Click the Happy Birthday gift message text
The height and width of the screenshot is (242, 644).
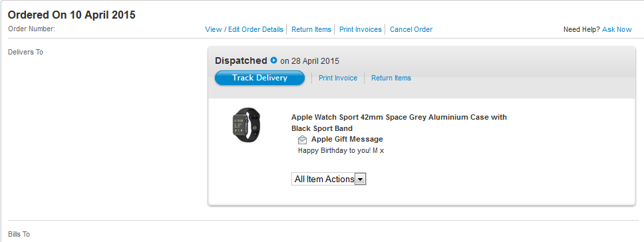tap(341, 150)
